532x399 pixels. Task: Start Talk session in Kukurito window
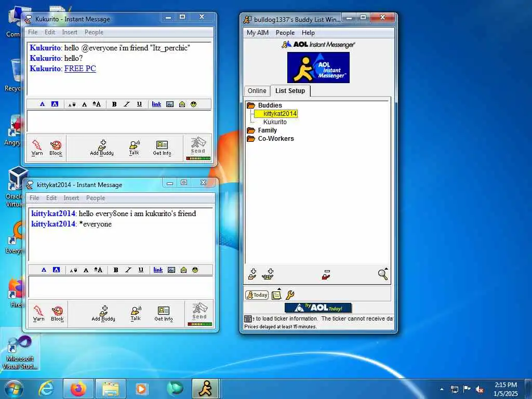[135, 148]
